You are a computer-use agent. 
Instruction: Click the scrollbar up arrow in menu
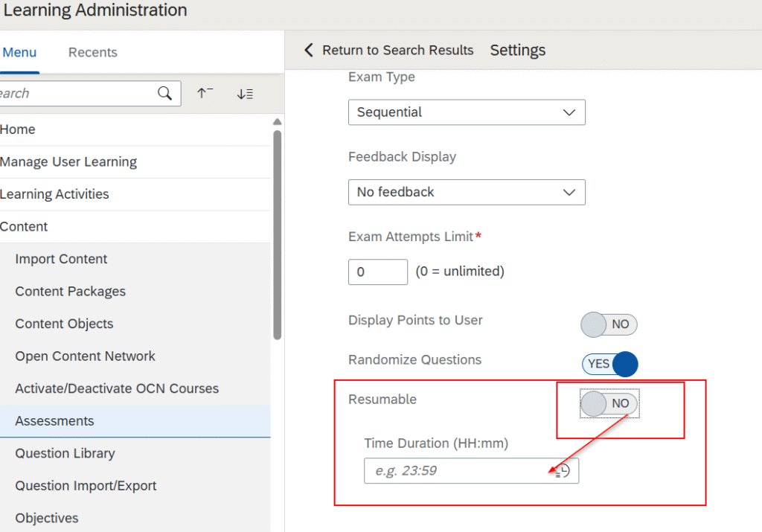277,122
